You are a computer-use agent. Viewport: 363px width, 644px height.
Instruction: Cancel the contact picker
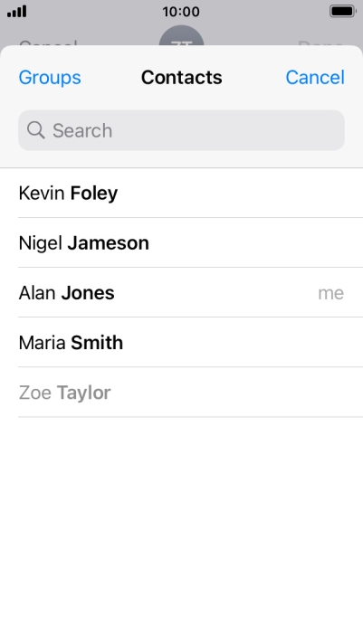[x=315, y=77]
